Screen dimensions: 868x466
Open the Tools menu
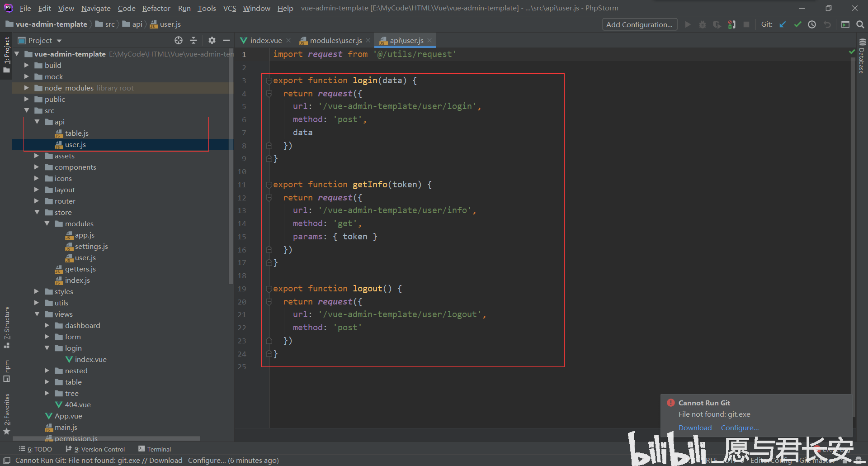207,8
